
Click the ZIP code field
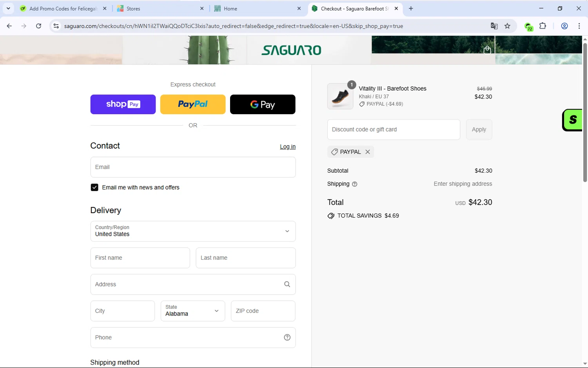click(263, 311)
